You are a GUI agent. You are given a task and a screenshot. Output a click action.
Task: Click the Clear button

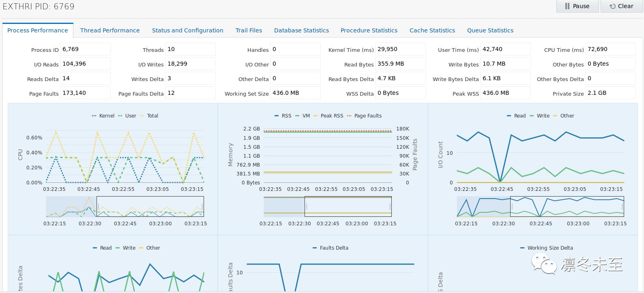point(621,6)
